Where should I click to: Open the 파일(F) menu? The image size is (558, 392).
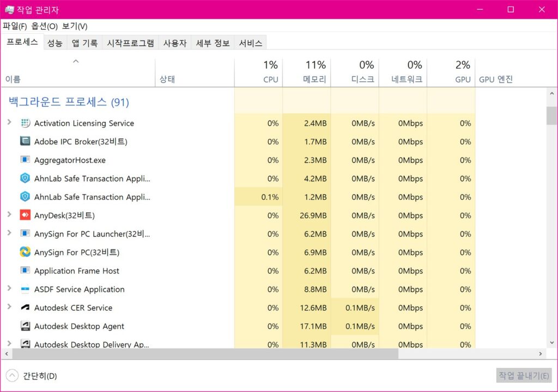15,26
